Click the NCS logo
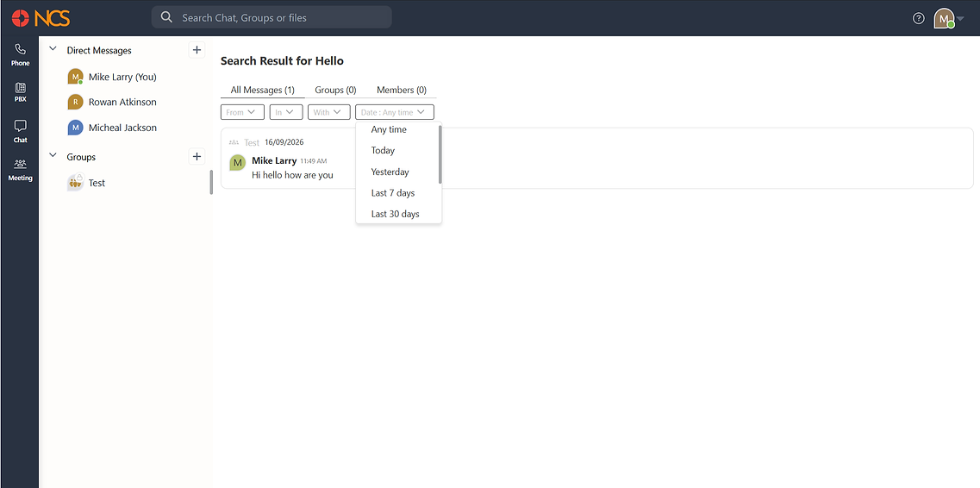The width and height of the screenshot is (980, 488). (x=41, y=18)
